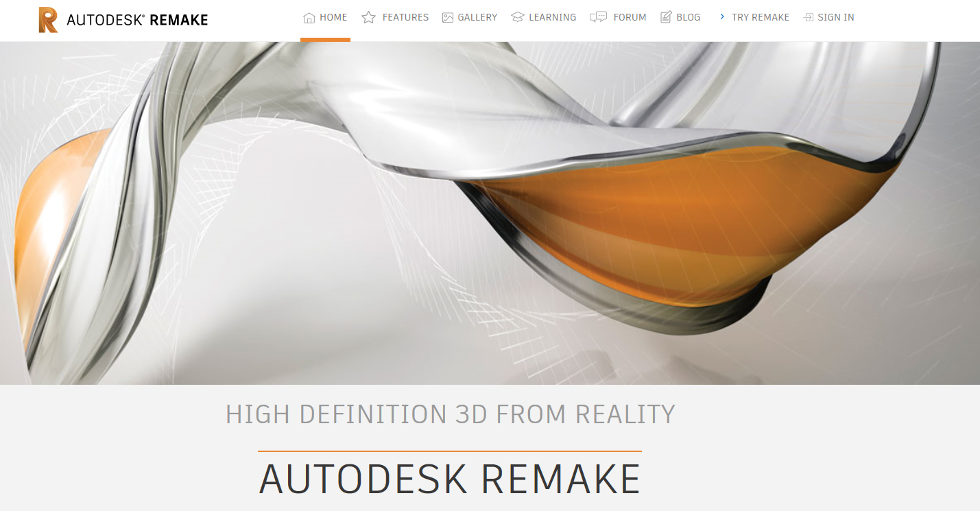The width and height of the screenshot is (980, 511).
Task: Click the graduation cap icon beside LEARNING
Action: (x=517, y=17)
